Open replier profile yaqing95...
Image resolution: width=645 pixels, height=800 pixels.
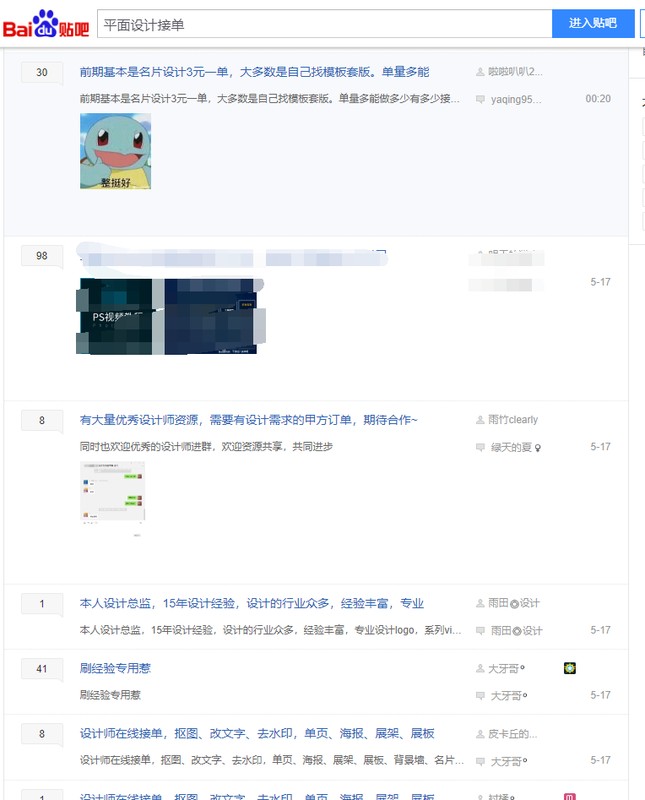pos(516,99)
